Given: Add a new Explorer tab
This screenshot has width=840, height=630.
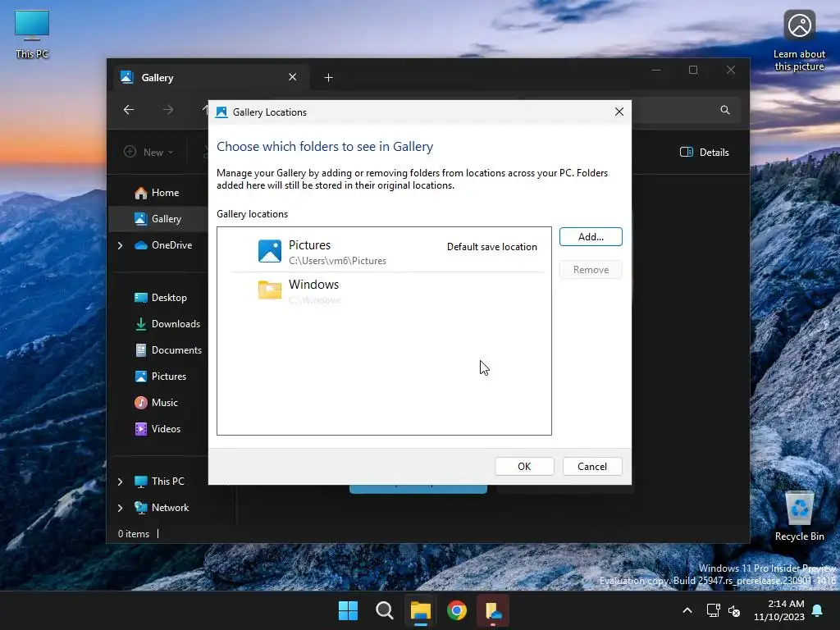Looking at the screenshot, I should [x=328, y=78].
